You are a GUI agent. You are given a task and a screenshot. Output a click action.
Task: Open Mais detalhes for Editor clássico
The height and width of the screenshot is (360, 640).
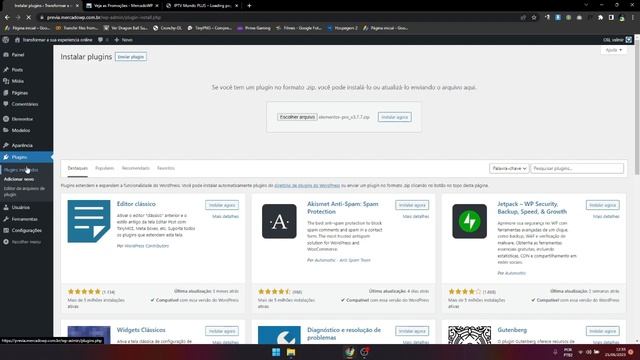coord(225,216)
